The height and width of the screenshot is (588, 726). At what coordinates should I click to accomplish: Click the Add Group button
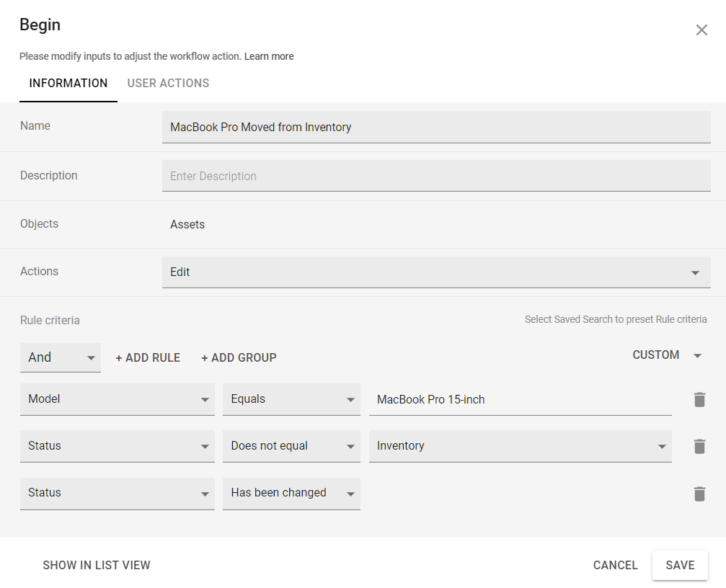coord(239,357)
